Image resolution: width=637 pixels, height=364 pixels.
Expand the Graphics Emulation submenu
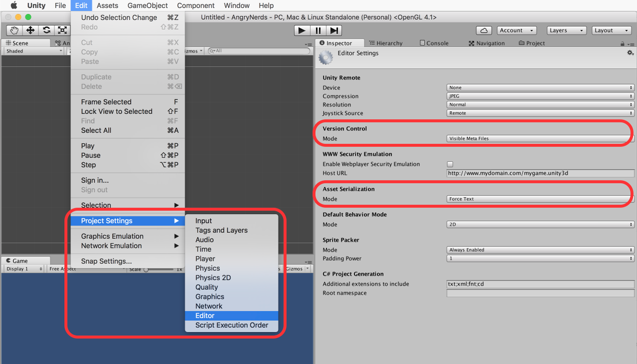coord(128,236)
